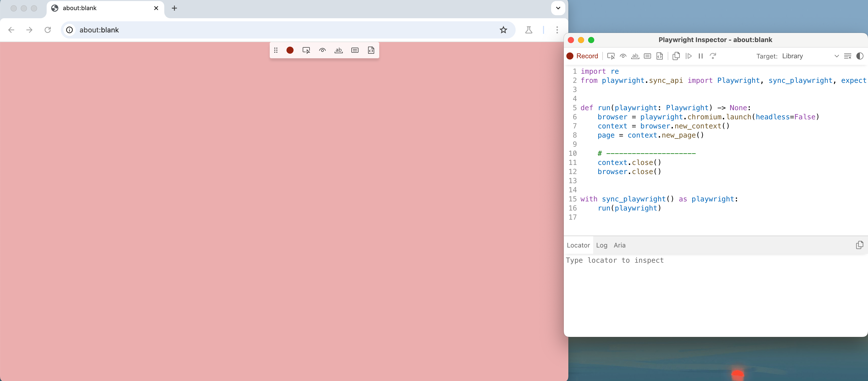Copy generated code with Inspector copy icon
This screenshot has width=868, height=381.
676,56
